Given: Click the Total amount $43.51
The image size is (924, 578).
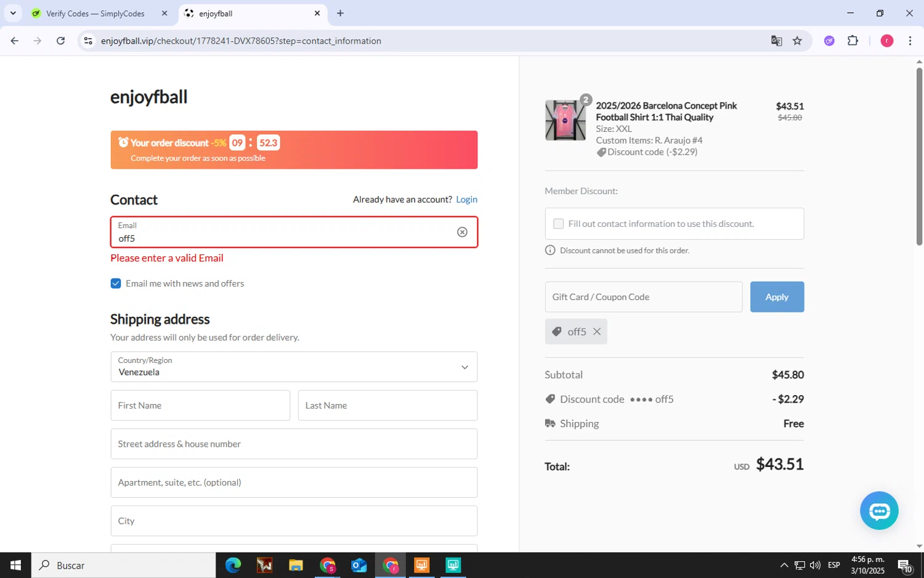Looking at the screenshot, I should [x=780, y=464].
